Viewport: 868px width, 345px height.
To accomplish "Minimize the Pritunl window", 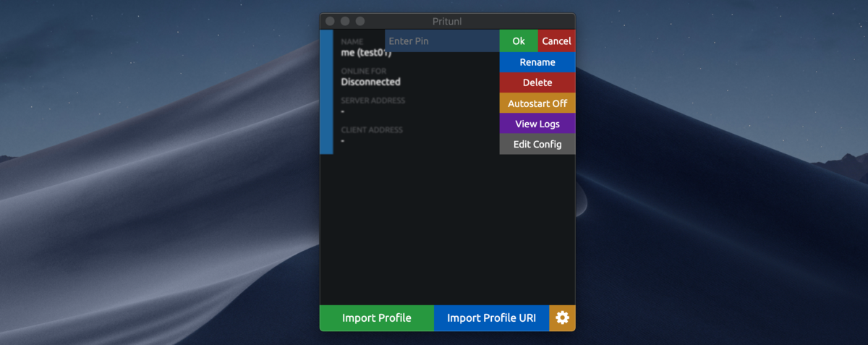I will [x=345, y=21].
